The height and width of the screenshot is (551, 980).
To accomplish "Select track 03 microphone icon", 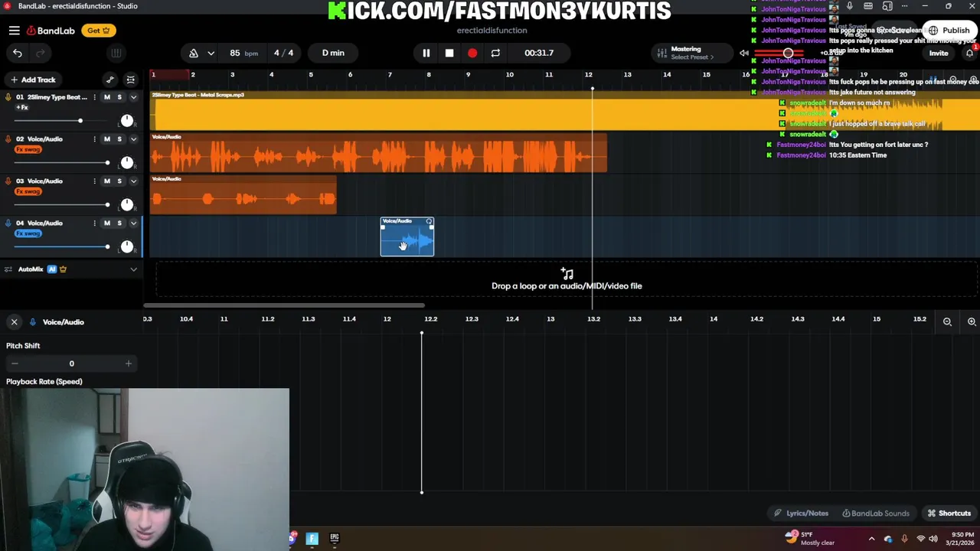I will click(x=8, y=181).
